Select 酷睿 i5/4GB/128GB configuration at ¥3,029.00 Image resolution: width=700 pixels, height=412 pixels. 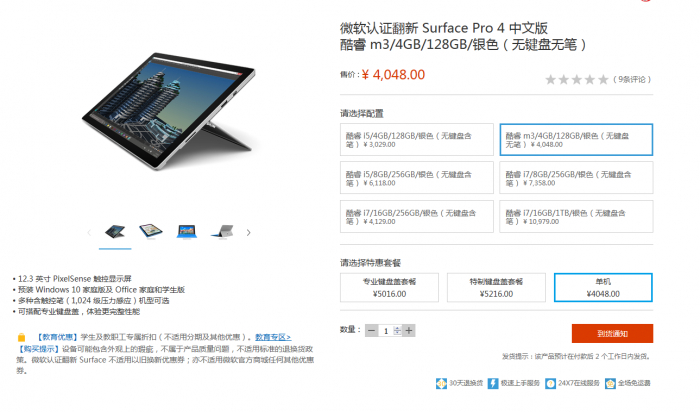pos(417,140)
